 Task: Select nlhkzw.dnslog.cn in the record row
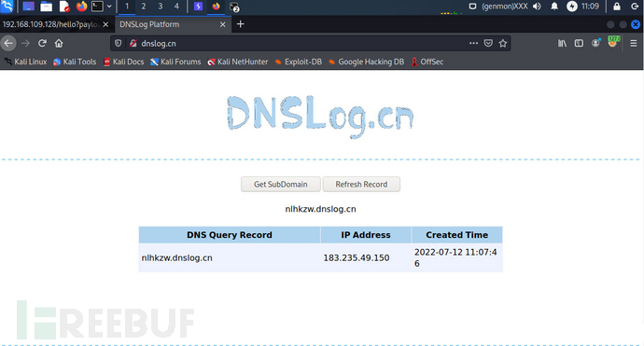pos(177,257)
